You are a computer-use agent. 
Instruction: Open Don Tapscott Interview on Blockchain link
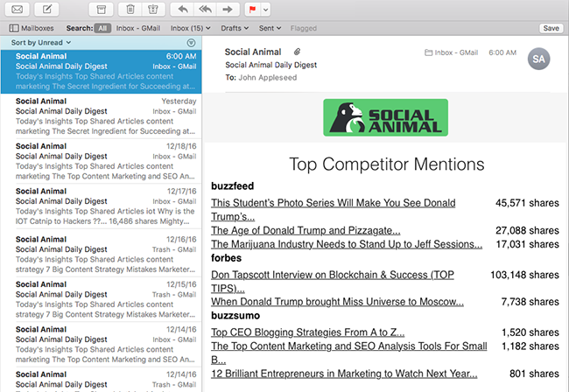[x=333, y=282]
